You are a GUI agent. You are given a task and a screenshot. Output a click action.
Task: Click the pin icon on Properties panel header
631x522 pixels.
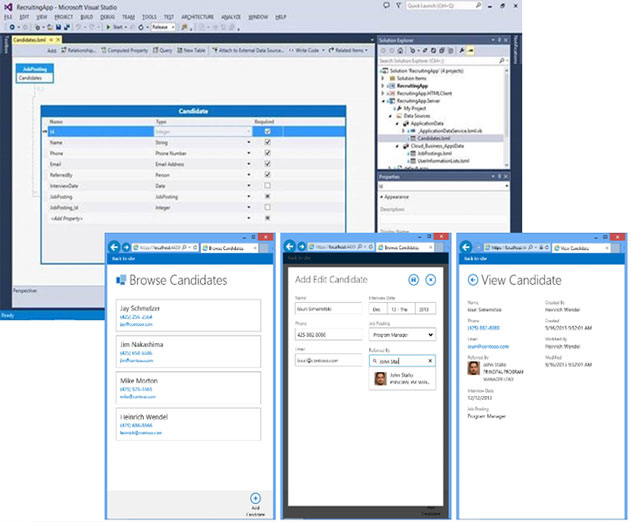(x=499, y=176)
